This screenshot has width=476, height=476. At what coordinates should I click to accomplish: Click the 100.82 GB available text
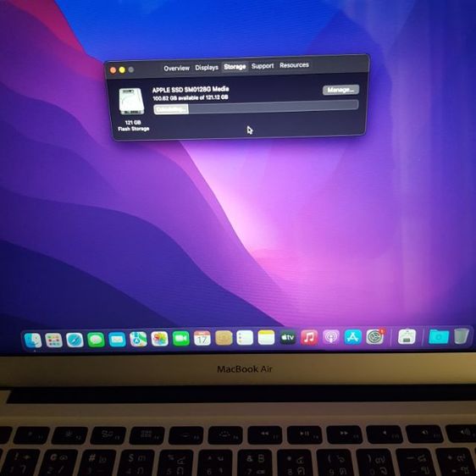[x=191, y=97]
